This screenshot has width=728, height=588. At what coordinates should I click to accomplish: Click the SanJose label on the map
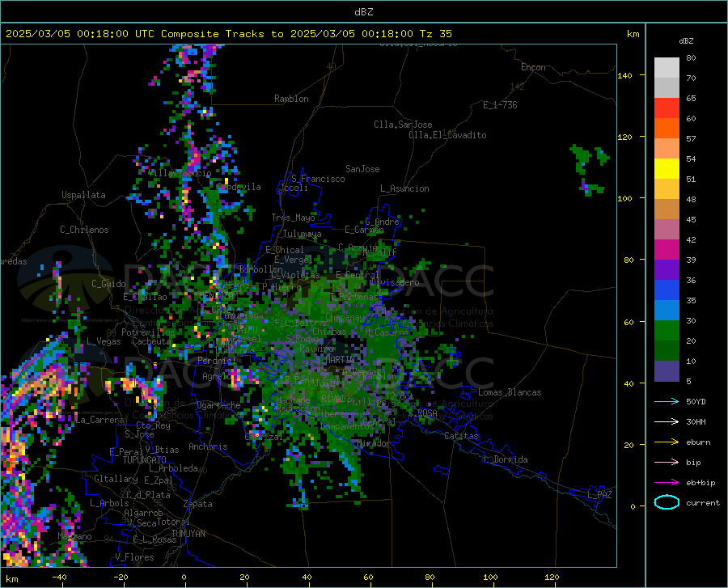point(362,169)
